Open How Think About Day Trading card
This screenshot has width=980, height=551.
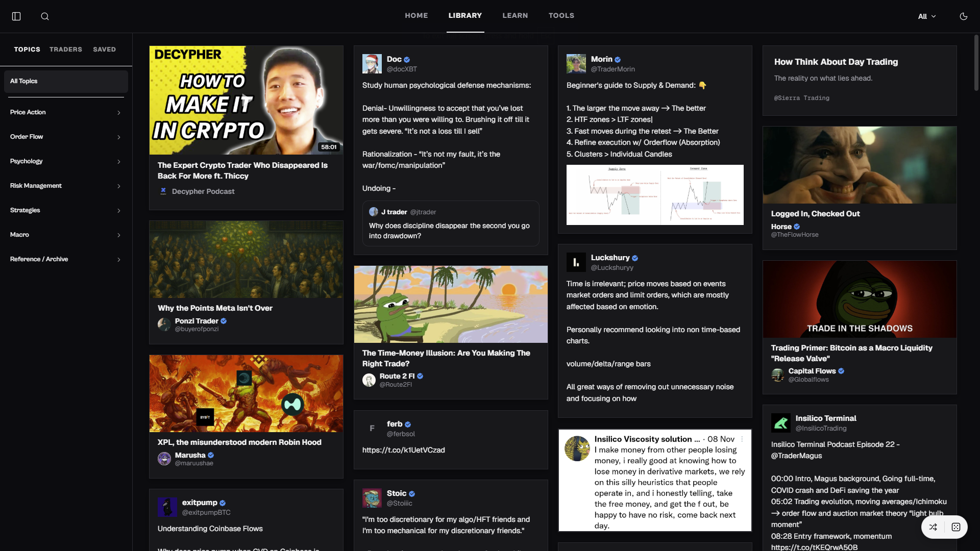(860, 81)
